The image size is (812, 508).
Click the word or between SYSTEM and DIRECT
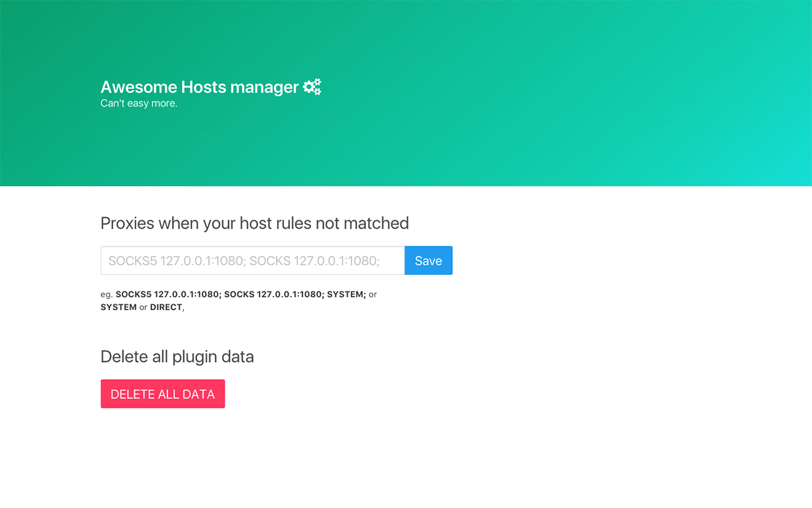[143, 307]
